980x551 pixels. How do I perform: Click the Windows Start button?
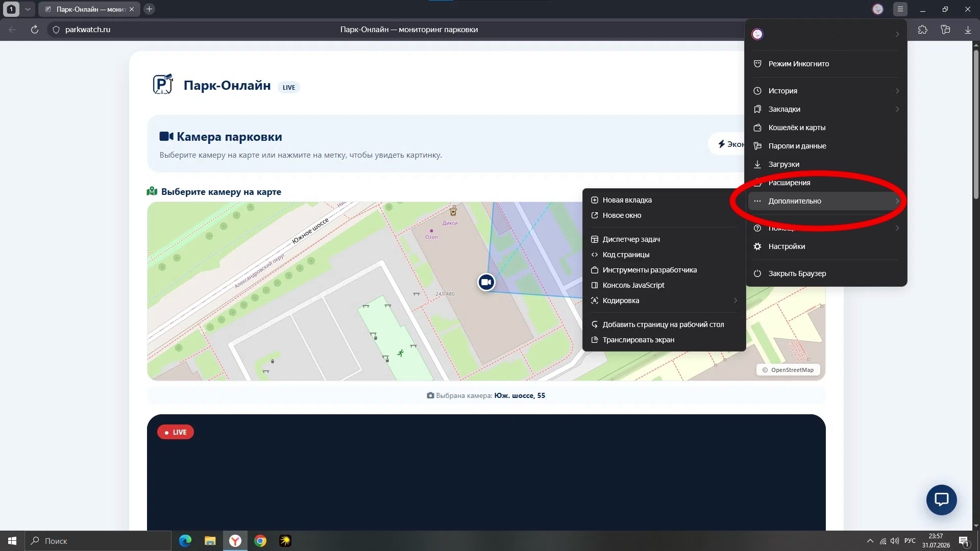click(12, 541)
